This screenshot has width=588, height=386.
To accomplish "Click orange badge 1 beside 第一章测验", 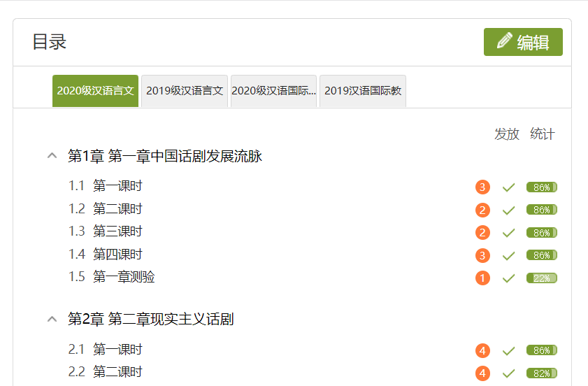I will [x=482, y=278].
